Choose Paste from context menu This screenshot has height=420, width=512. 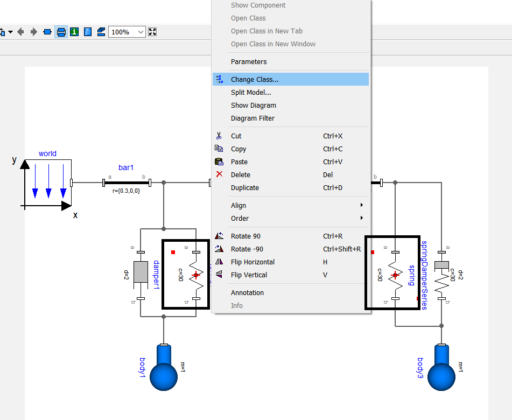pyautogui.click(x=291, y=162)
